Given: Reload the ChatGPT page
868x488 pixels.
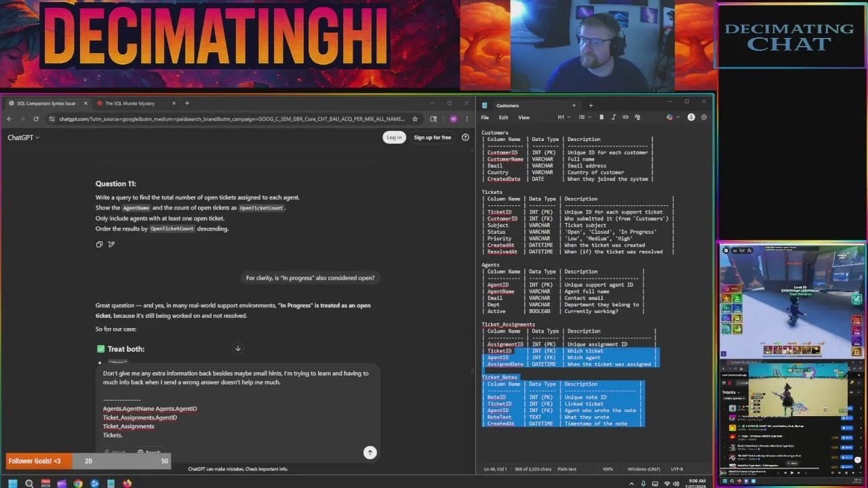Looking at the screenshot, I should (x=36, y=119).
